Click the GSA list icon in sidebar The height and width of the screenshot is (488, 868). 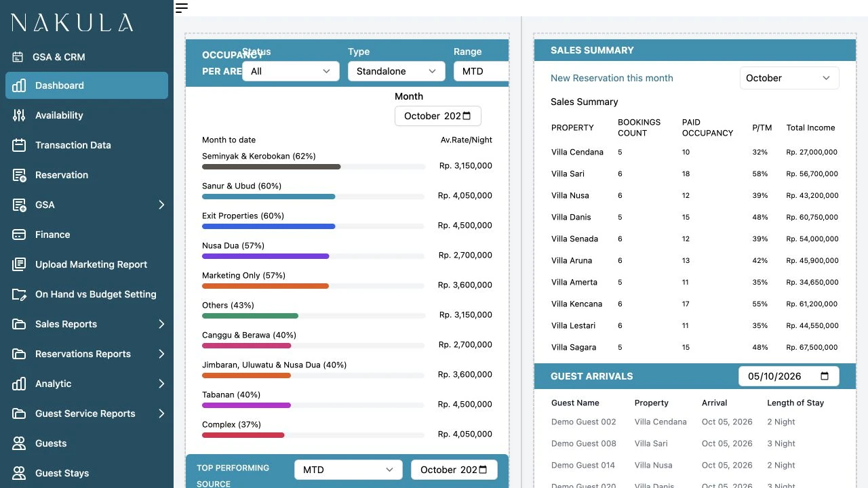point(19,205)
